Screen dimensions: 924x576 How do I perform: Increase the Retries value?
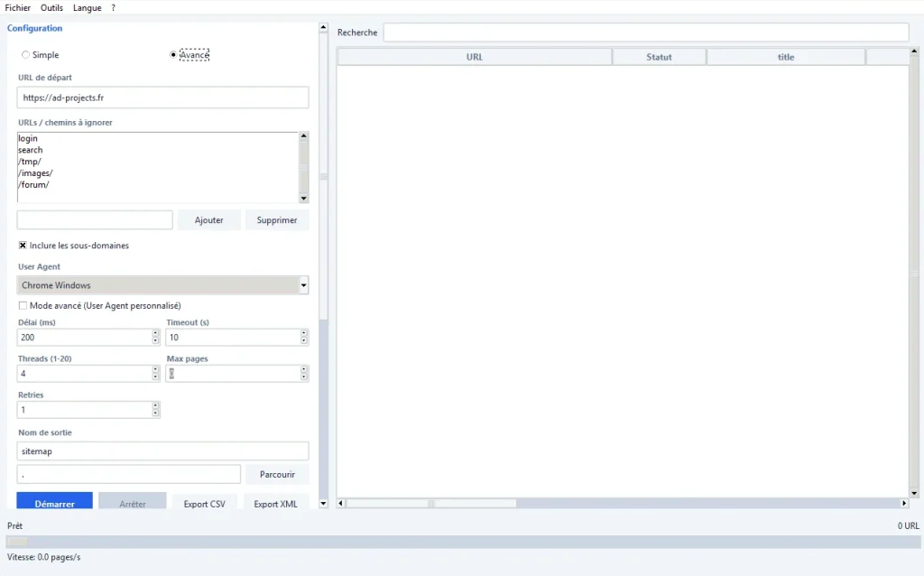155,406
